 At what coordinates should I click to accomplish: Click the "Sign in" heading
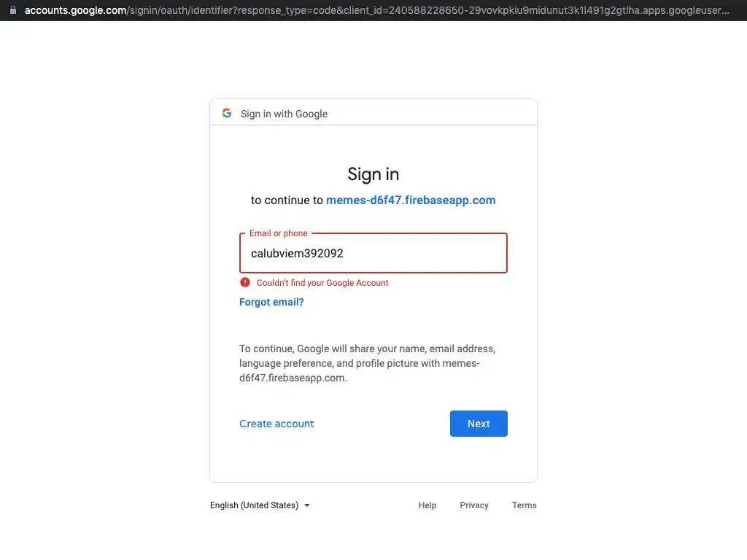373,174
